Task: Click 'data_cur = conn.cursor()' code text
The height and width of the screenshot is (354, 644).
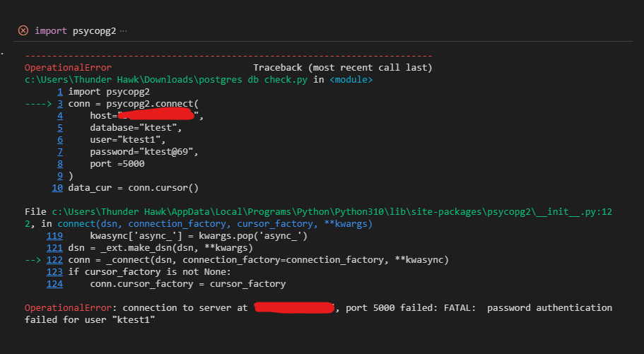Action: [x=134, y=188]
